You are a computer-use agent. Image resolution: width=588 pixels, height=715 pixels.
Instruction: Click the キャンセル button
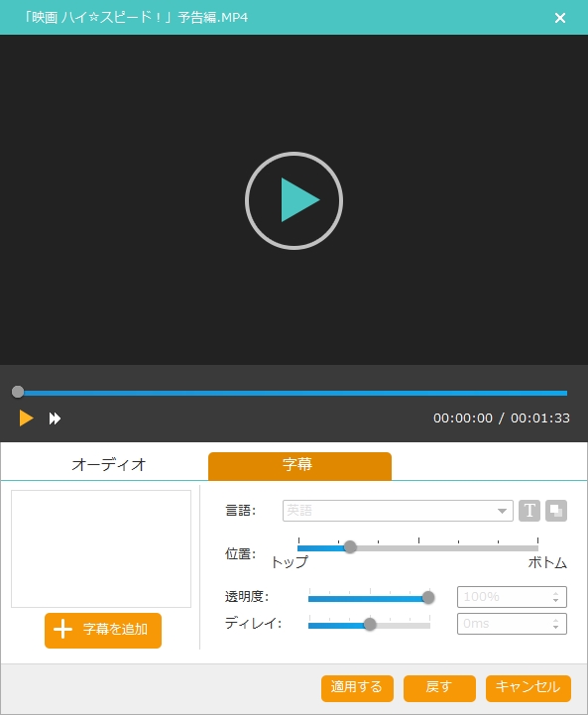tap(529, 687)
